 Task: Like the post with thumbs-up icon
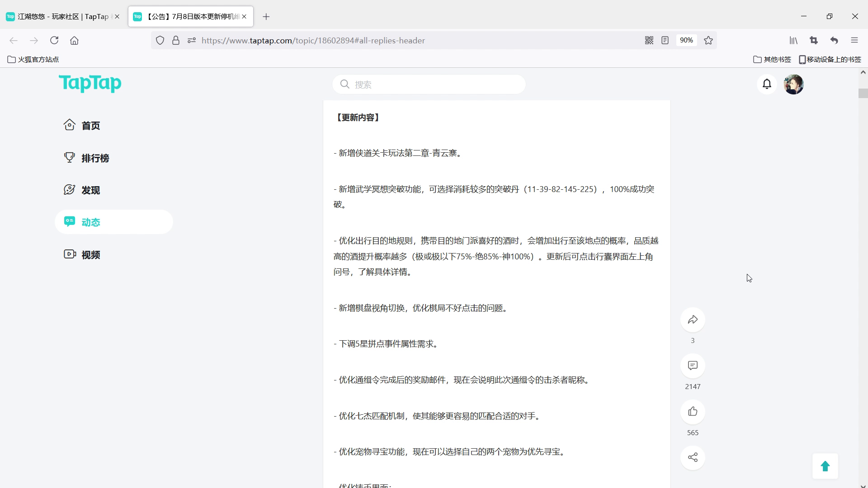point(693,412)
